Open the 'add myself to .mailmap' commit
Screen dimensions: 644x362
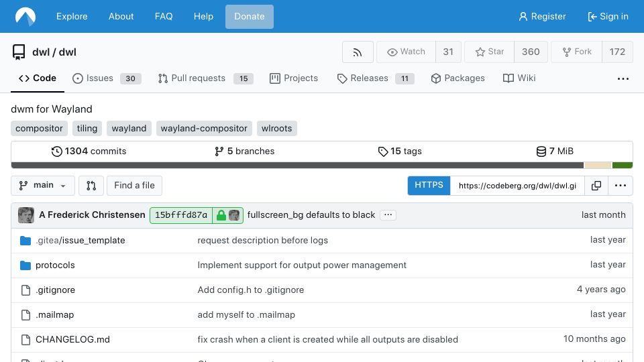click(x=246, y=315)
